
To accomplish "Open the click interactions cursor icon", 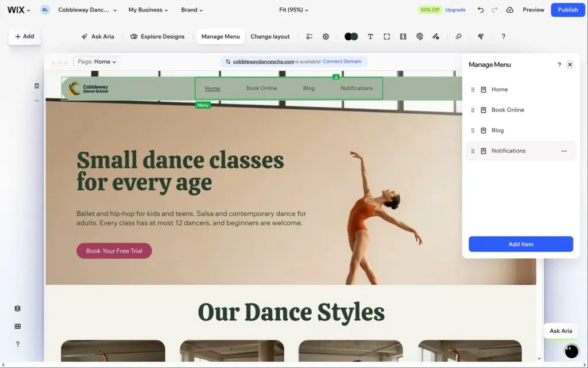I will tap(420, 36).
